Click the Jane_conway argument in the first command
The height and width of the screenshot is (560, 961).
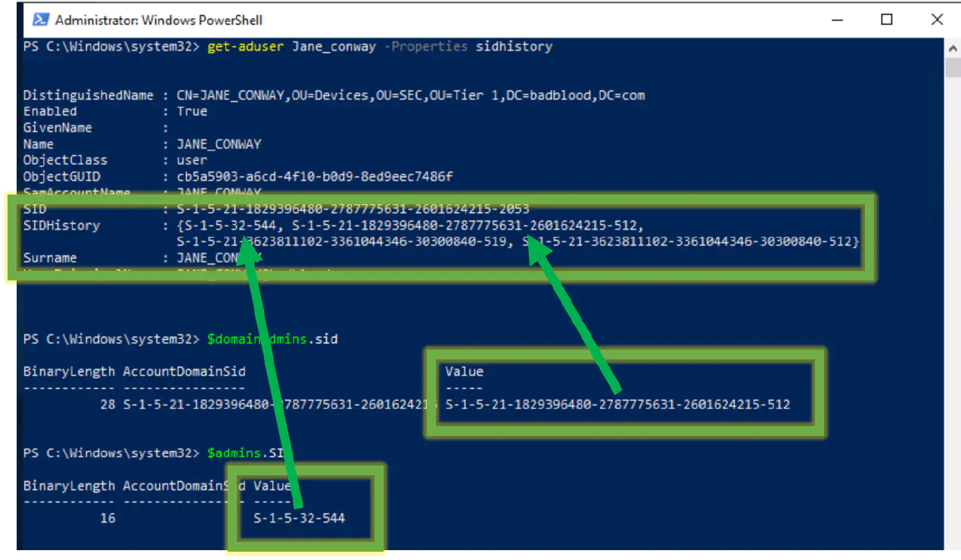334,47
